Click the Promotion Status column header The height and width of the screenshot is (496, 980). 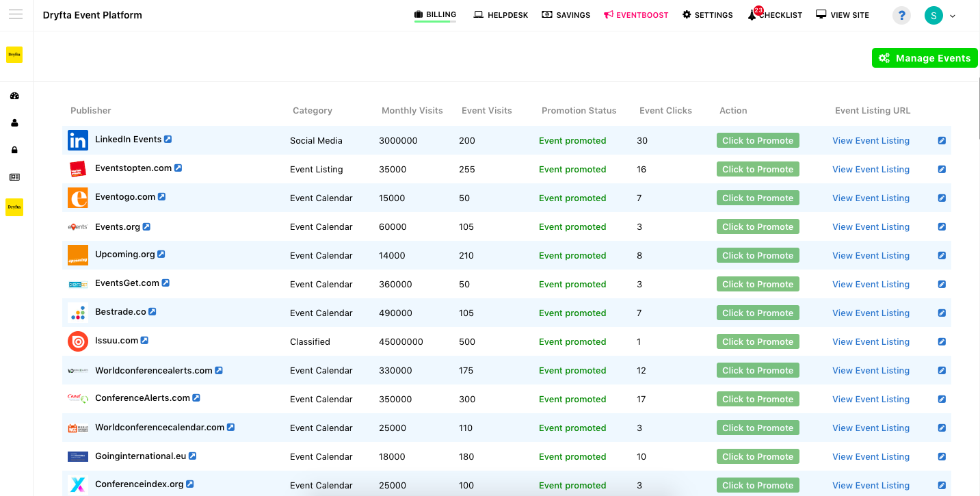click(x=579, y=110)
